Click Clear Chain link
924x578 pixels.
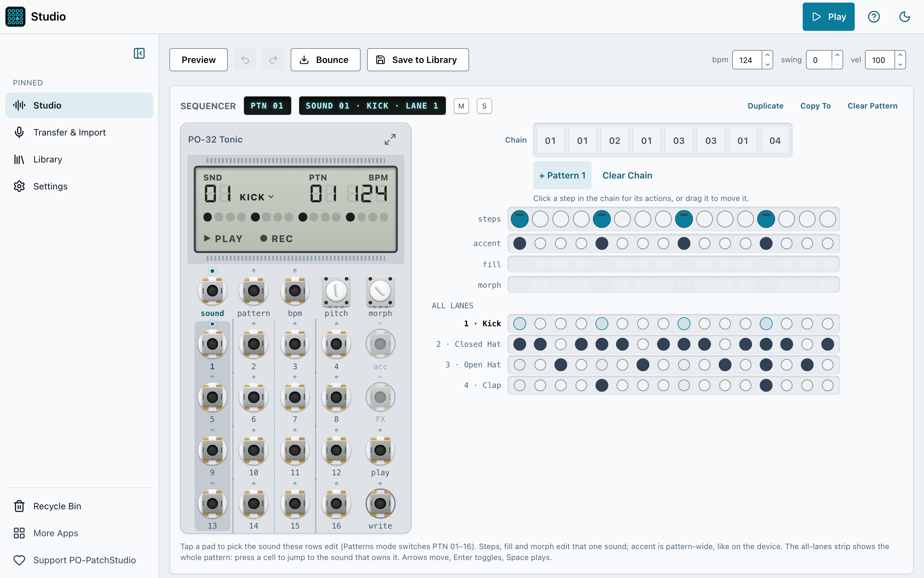627,175
